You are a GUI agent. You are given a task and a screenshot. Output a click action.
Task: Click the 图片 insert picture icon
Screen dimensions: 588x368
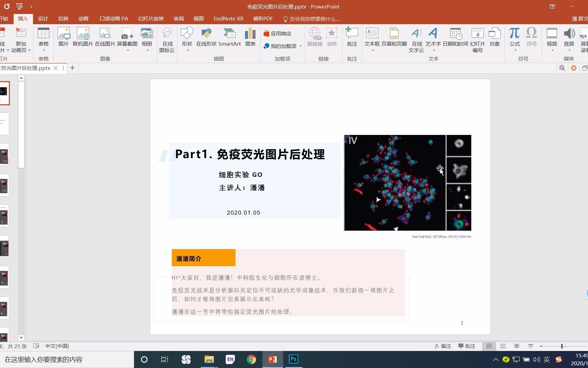64,37
